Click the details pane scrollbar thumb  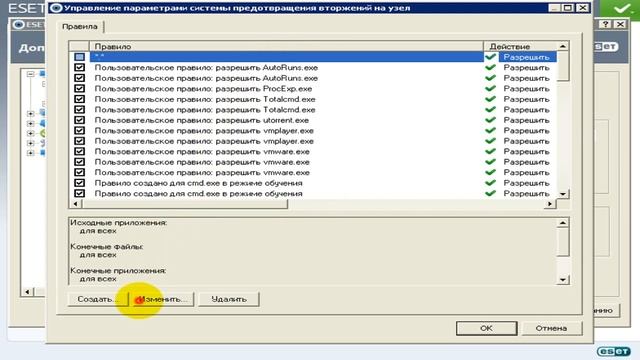click(x=563, y=242)
